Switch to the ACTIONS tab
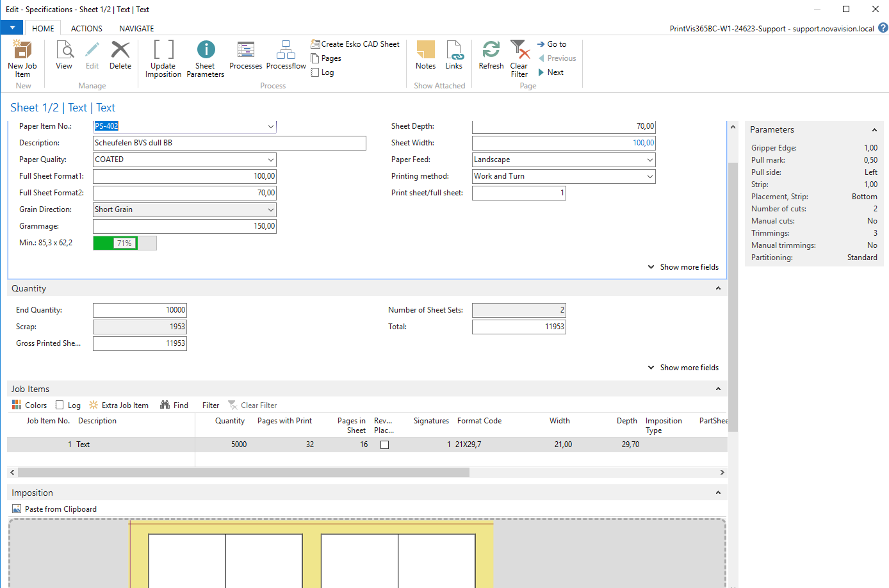The image size is (889, 588). (86, 28)
